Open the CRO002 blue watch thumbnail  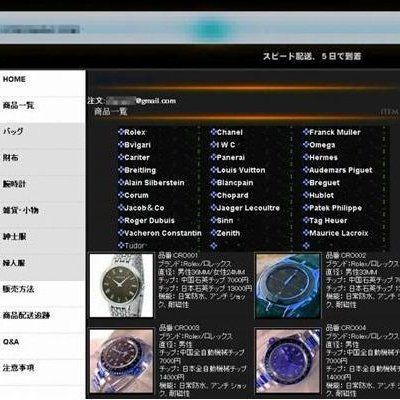(x=288, y=285)
